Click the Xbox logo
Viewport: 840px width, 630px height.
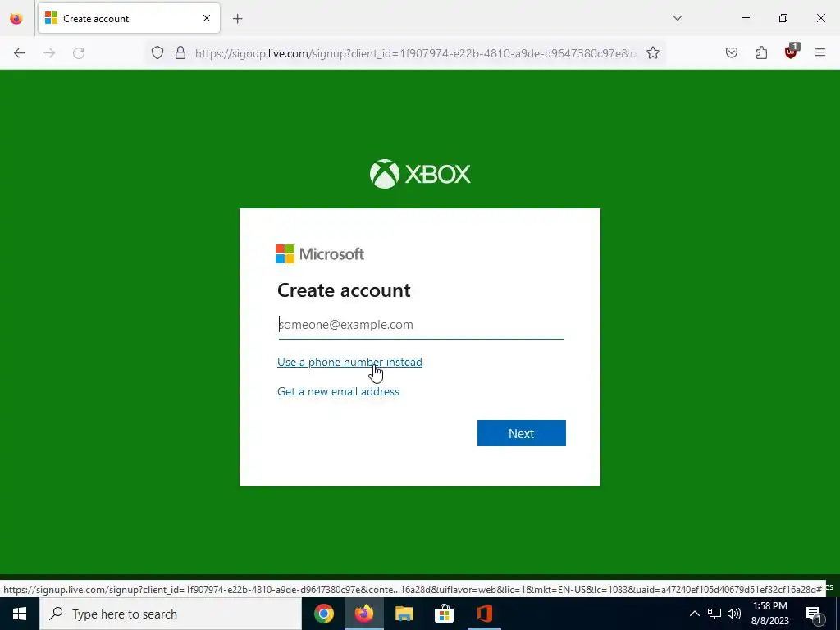pos(420,174)
